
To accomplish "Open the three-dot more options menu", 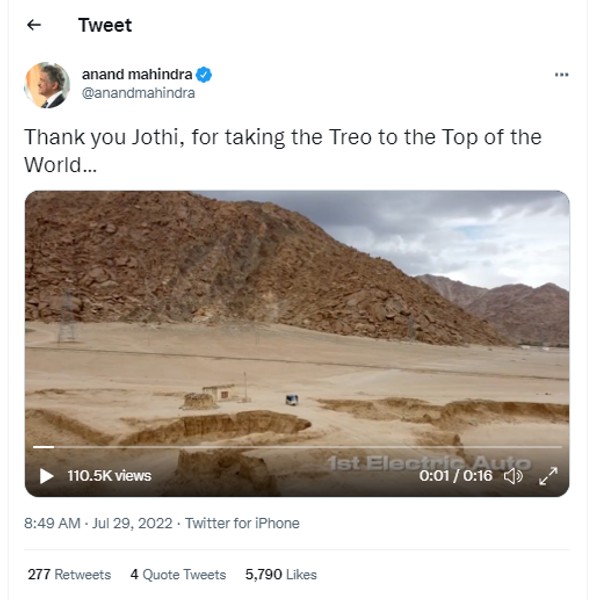I will click(x=561, y=75).
